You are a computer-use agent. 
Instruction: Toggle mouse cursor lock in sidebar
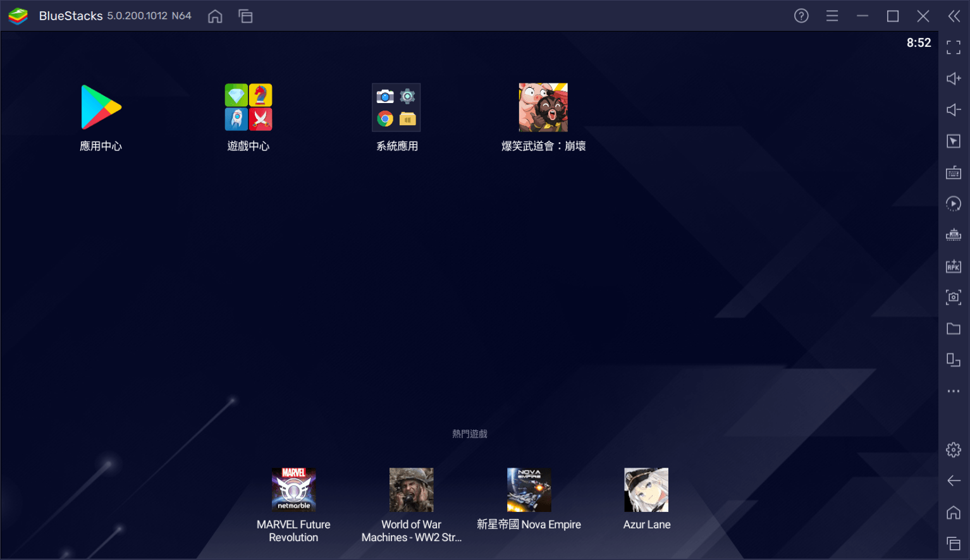pos(954,141)
